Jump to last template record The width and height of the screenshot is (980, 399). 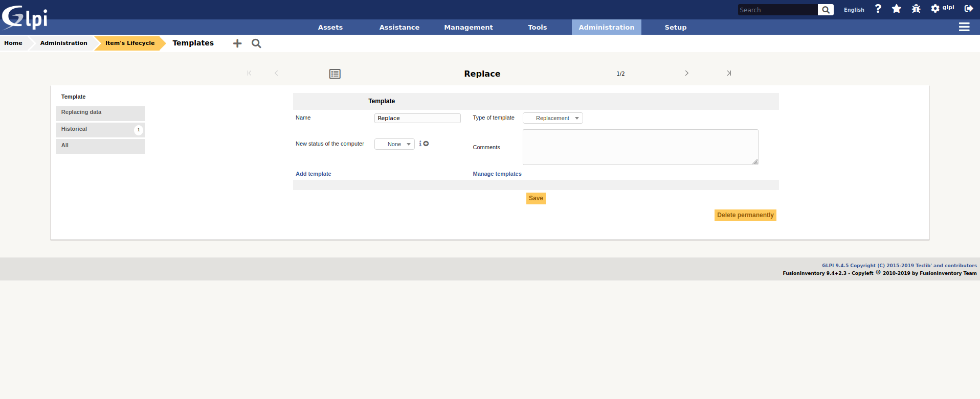point(729,74)
